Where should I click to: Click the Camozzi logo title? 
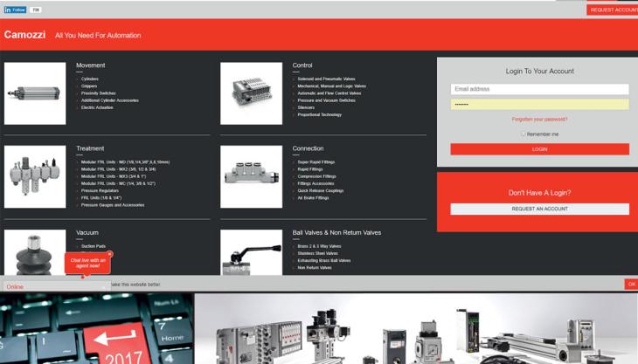click(x=24, y=35)
